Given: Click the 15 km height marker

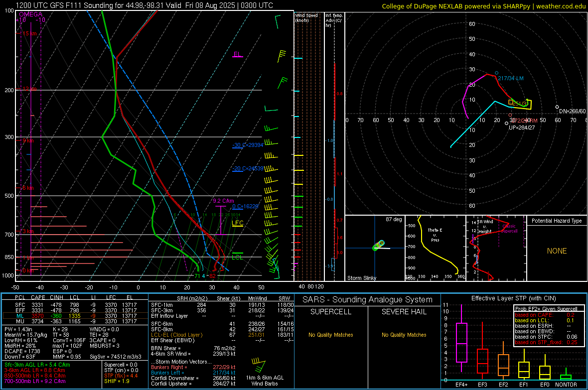Looking at the screenshot, I should point(29,33).
